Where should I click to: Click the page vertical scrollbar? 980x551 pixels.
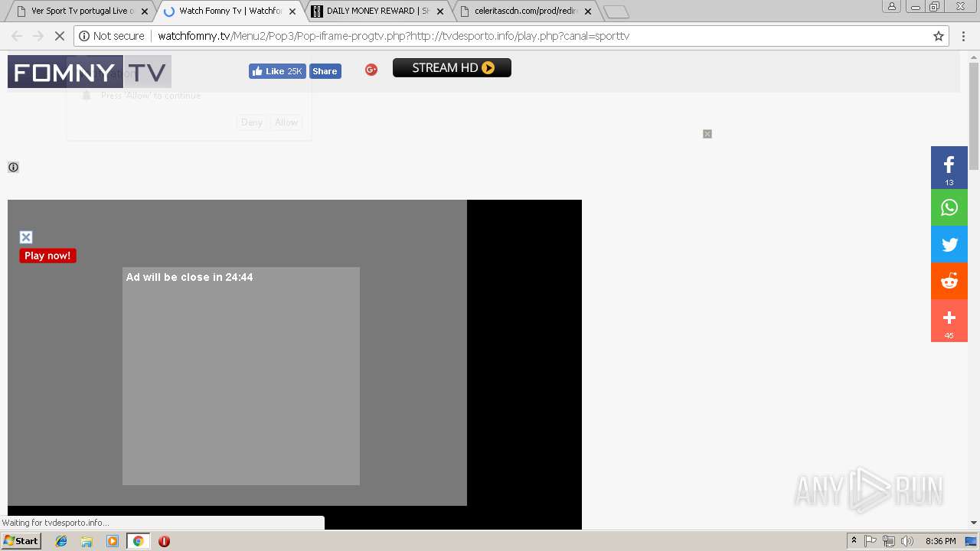974,115
